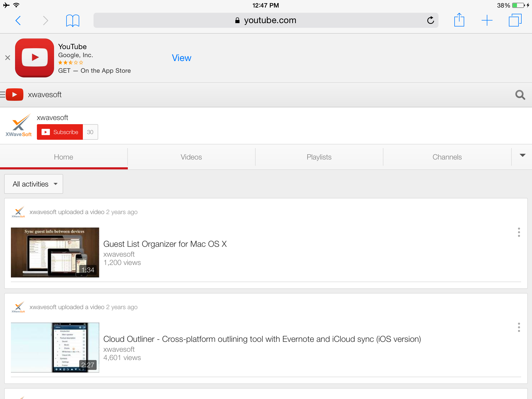The height and width of the screenshot is (399, 532).
Task: Play Cloud Outliner video thumbnail
Action: pyautogui.click(x=55, y=347)
